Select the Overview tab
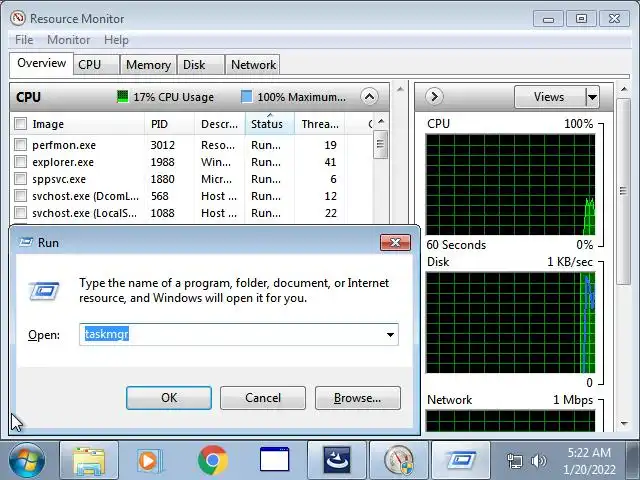 pyautogui.click(x=41, y=63)
